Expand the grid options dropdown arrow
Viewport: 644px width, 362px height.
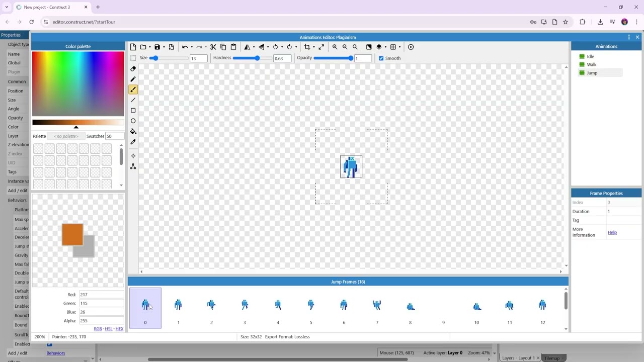(399, 47)
